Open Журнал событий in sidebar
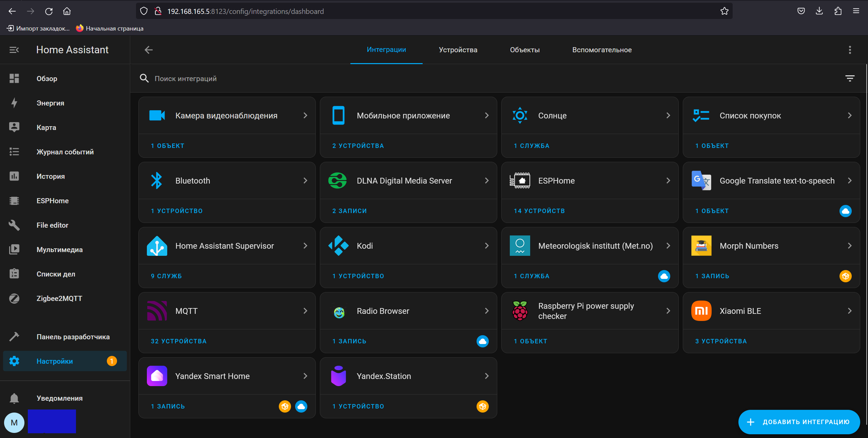The image size is (868, 438). tap(65, 152)
